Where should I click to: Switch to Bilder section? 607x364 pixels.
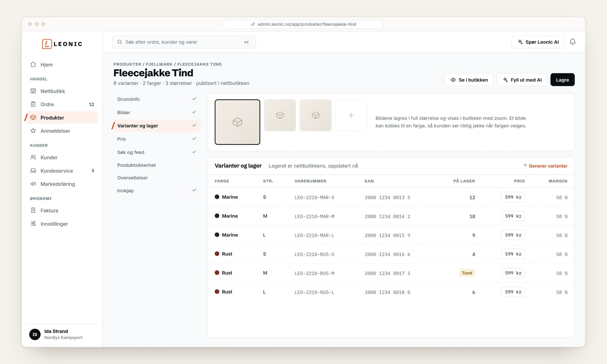tap(156, 112)
